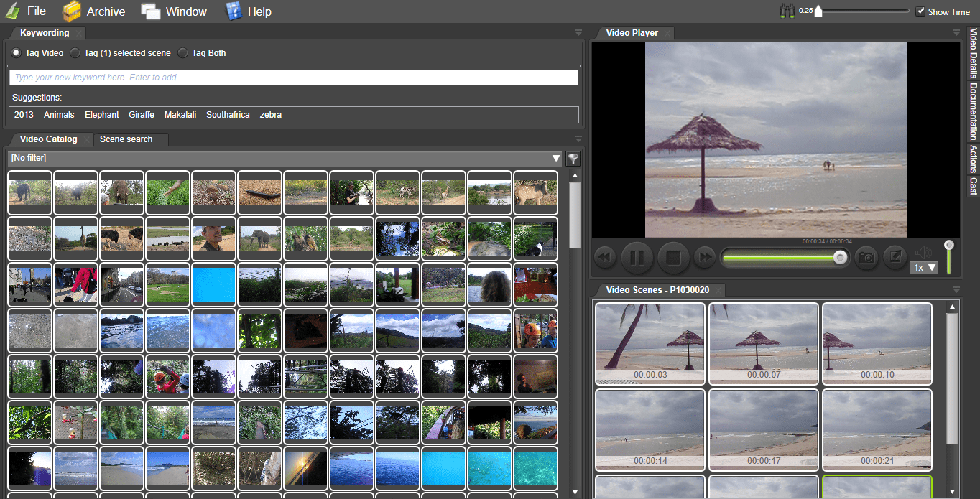Add the suggested keyword Elephant
The width and height of the screenshot is (980, 499).
[x=102, y=115]
